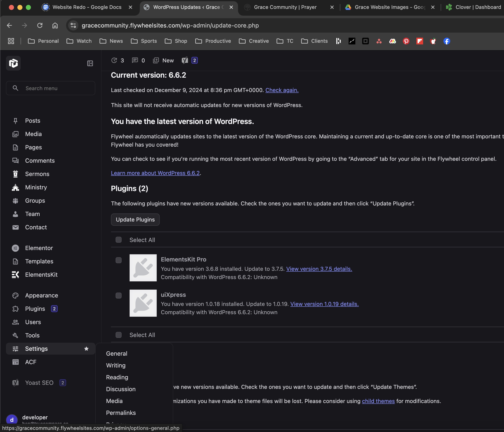Switch to the Website Redo Google Docs tab
504x432 pixels.
[87, 7]
